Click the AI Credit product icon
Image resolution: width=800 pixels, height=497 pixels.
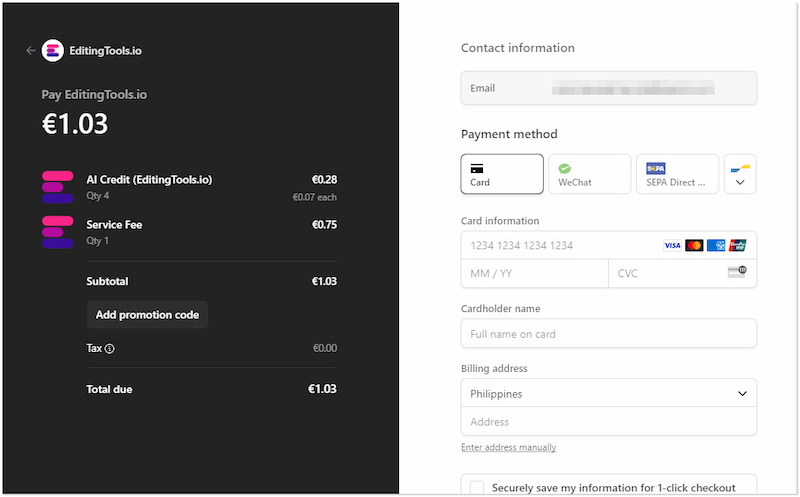click(57, 187)
